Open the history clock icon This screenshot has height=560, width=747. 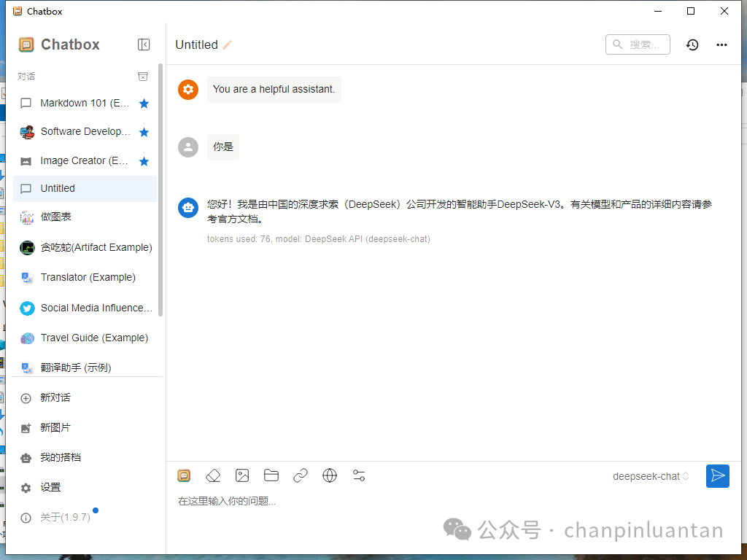[692, 44]
